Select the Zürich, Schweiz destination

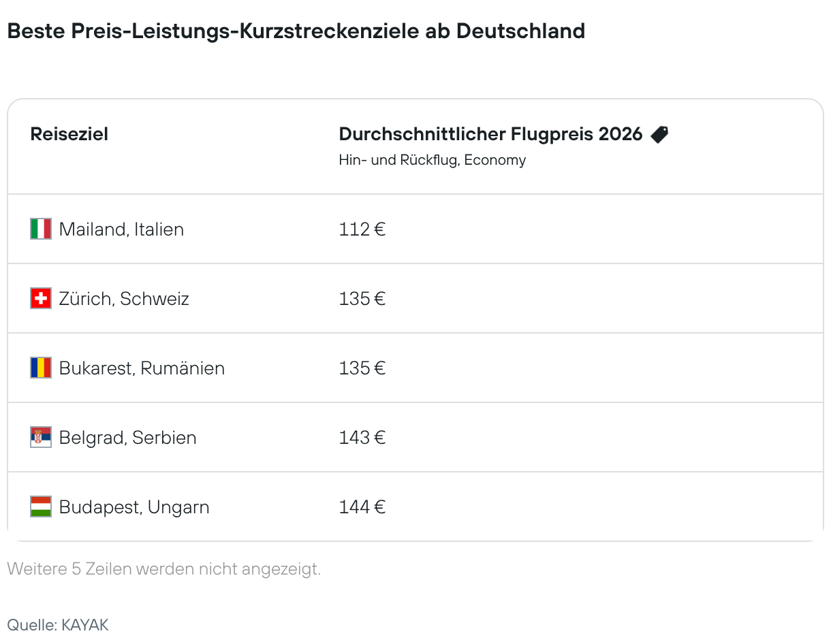tap(124, 299)
